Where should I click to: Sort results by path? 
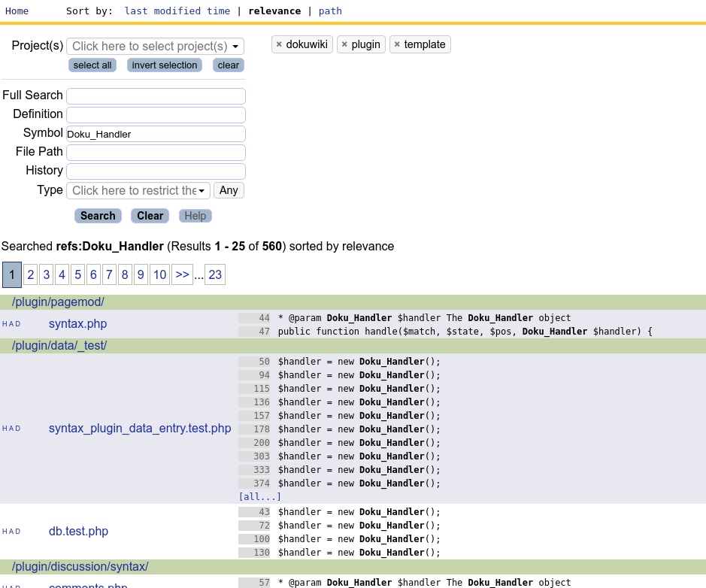click(330, 11)
